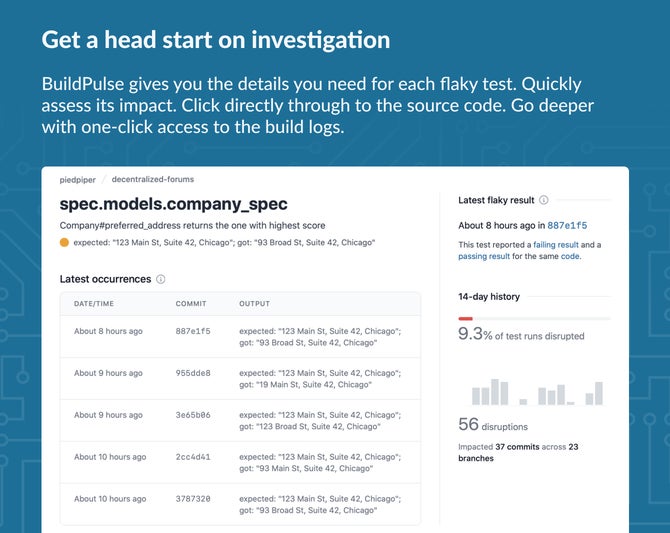Open the piedpiper breadcrumb
This screenshot has width=670, height=533.
tap(77, 180)
